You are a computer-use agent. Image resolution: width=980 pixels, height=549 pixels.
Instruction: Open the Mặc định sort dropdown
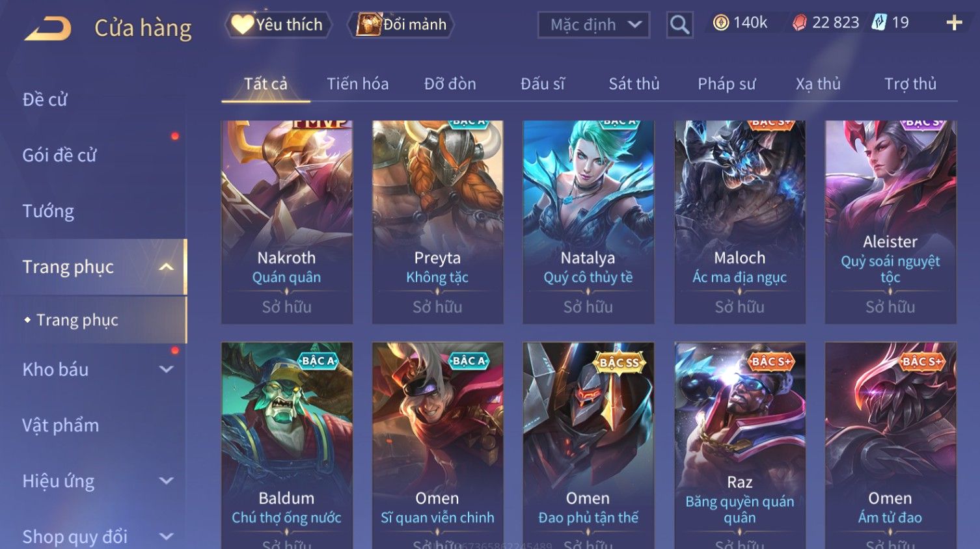(593, 25)
